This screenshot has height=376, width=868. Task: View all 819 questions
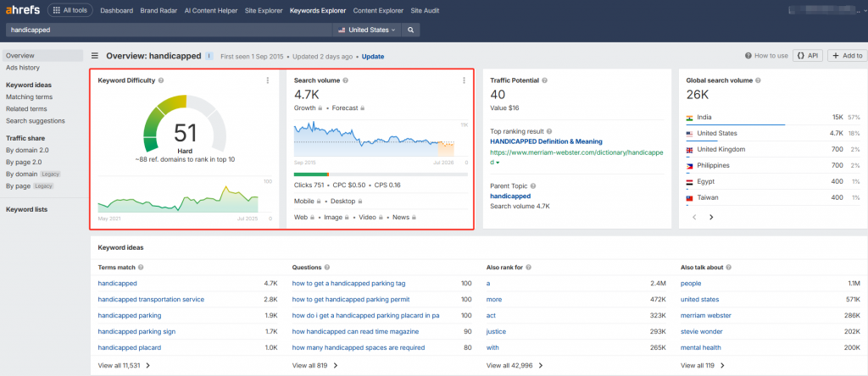coord(315,366)
